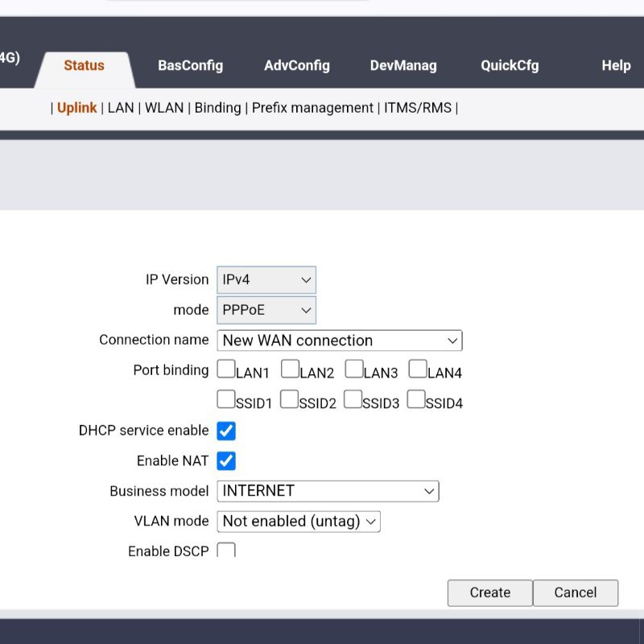This screenshot has height=644, width=644.
Task: Disable the Enable NAT checkbox
Action: pos(226,460)
